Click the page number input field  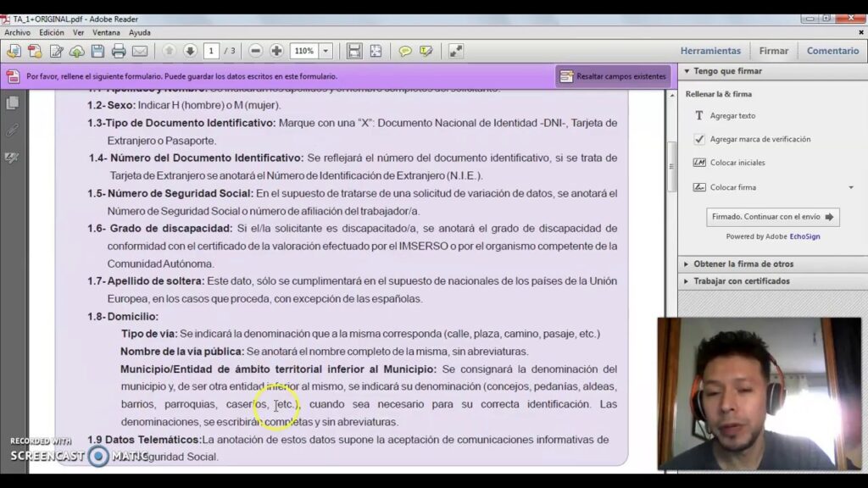click(211, 51)
